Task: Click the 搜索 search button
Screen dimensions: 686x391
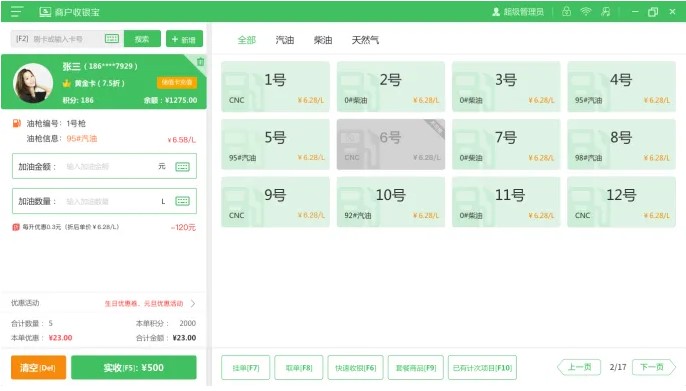Action: click(x=142, y=39)
